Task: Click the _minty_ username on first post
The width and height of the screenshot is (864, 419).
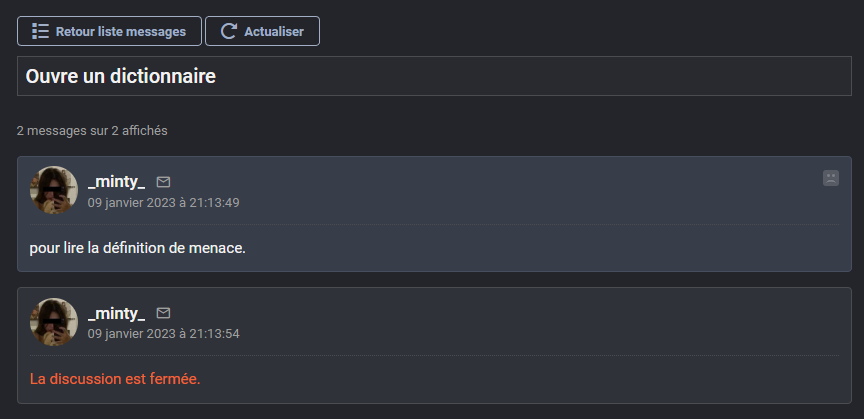Action: click(x=116, y=182)
